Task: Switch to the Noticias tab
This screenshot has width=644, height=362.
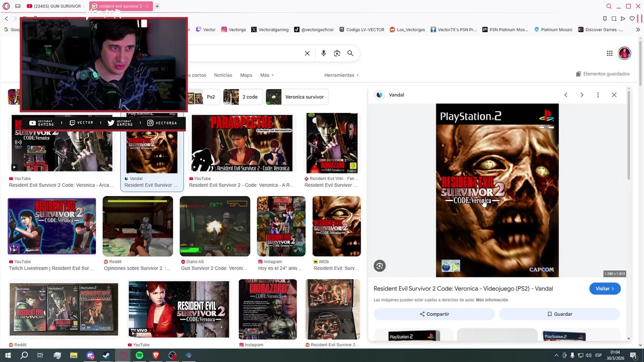Action: coord(223,75)
